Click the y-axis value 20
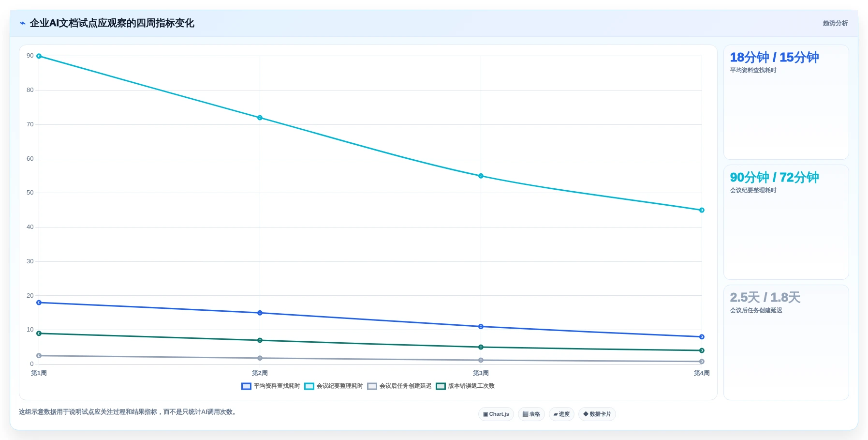868x440 pixels. (x=30, y=296)
